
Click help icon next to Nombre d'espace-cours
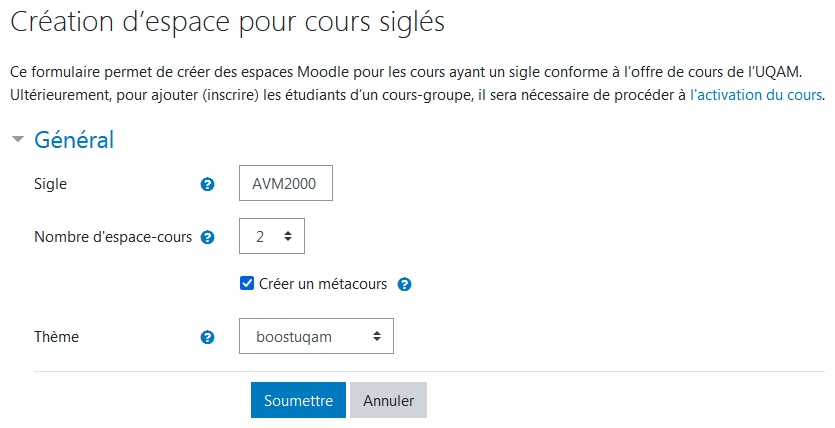[x=207, y=237]
